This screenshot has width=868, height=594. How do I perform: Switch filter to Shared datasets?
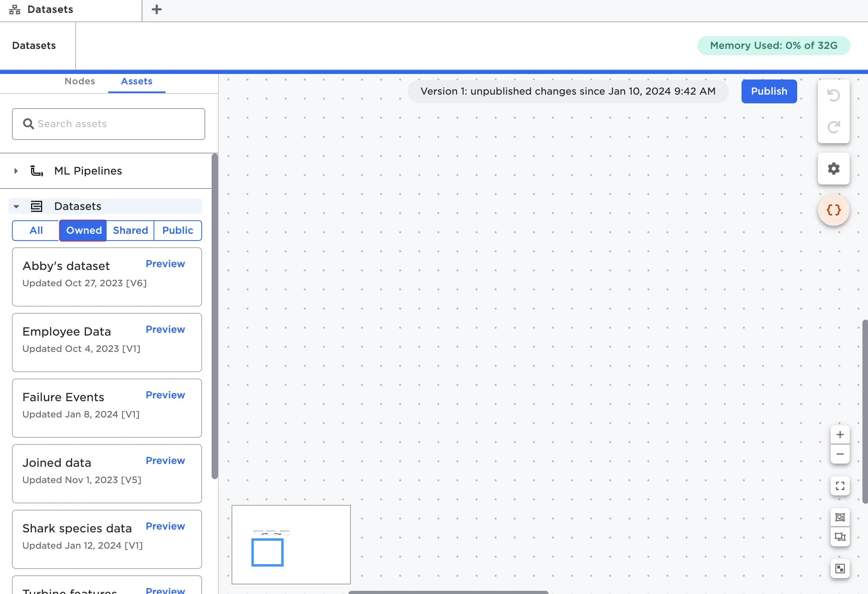coord(130,231)
